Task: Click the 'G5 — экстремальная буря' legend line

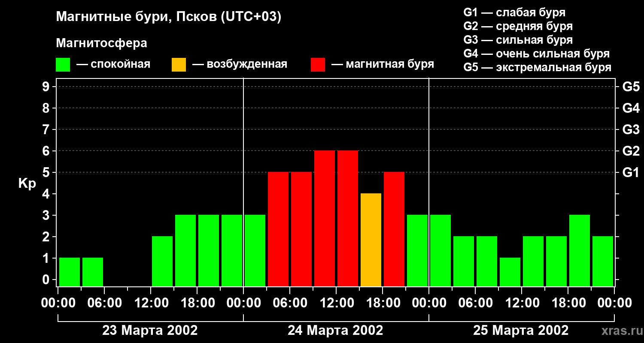Action: click(537, 67)
